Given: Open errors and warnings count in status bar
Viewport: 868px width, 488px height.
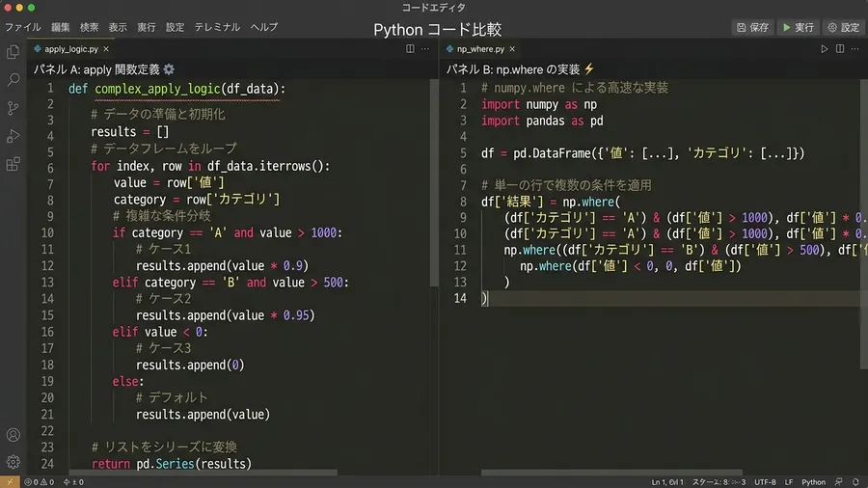Looking at the screenshot, I should [x=40, y=482].
